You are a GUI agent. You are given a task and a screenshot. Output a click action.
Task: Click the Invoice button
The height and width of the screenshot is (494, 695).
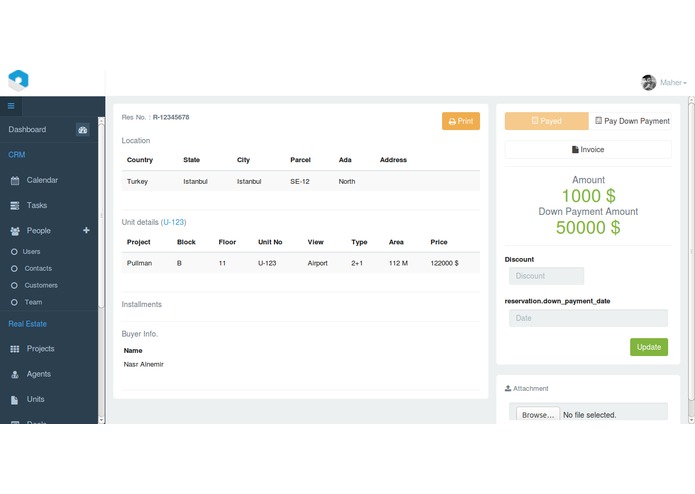coord(588,150)
